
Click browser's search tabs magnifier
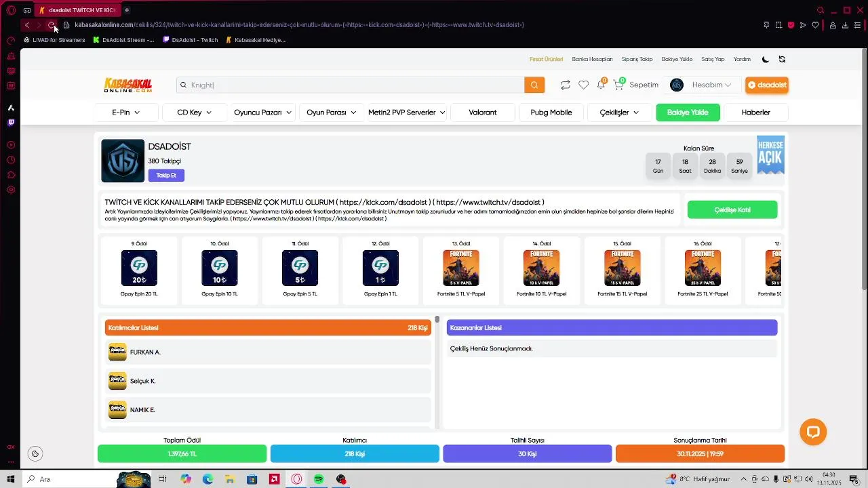click(821, 10)
